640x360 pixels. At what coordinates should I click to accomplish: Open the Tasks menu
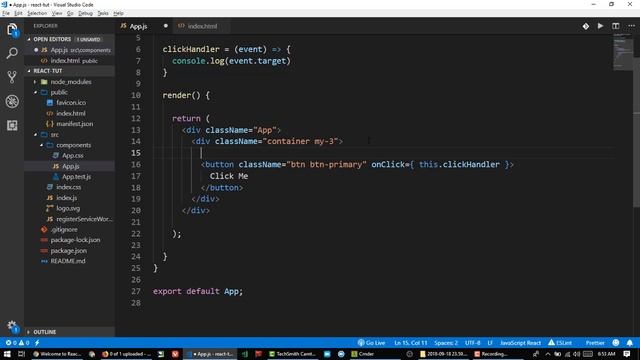103,13
